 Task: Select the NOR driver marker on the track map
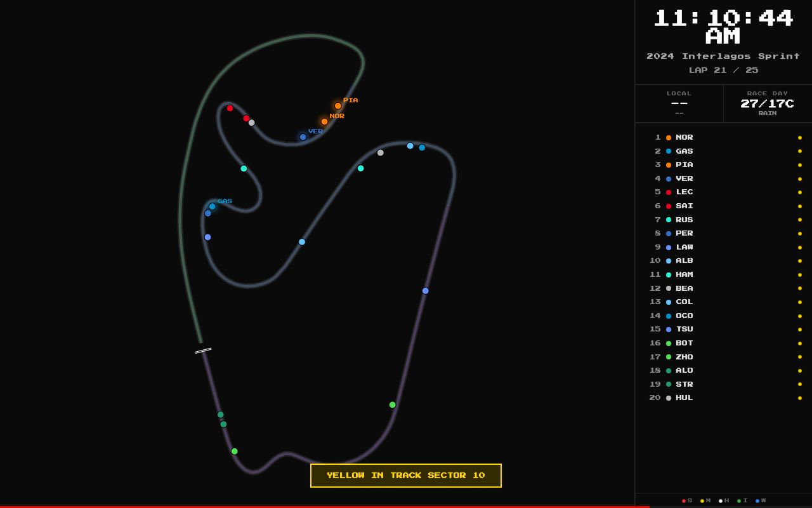[x=324, y=121]
